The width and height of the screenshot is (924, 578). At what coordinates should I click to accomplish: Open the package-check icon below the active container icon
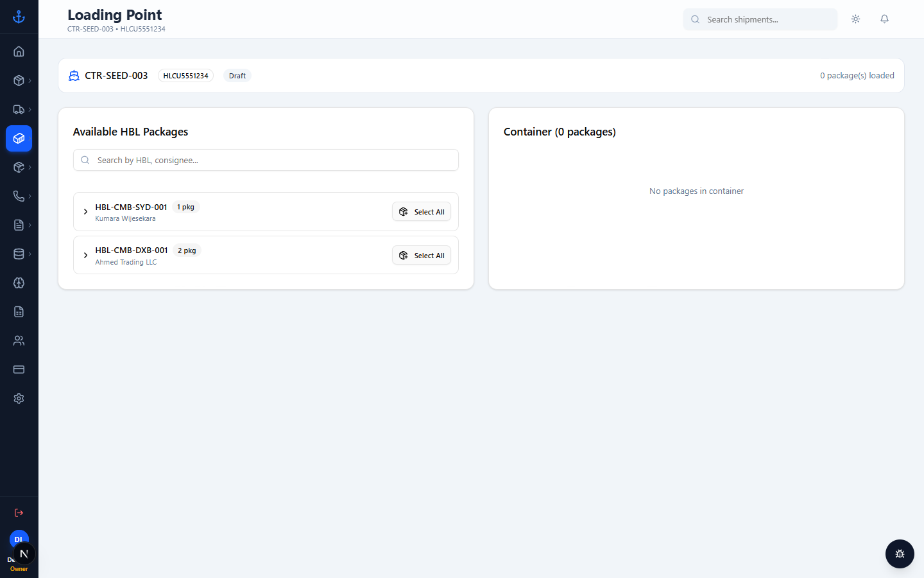tap(19, 167)
